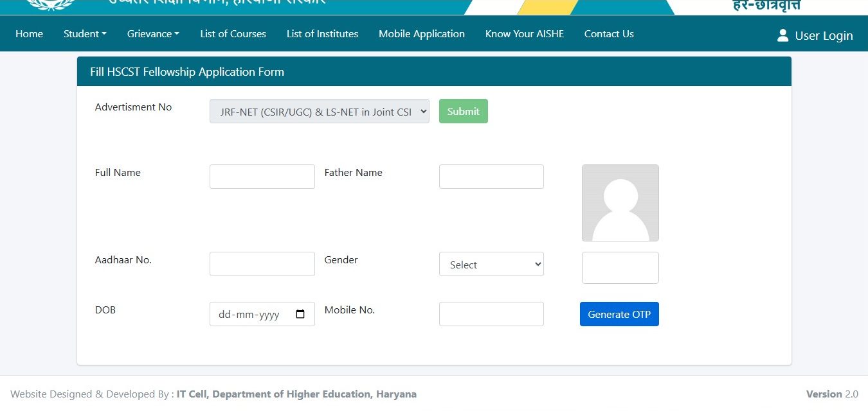Focus the Father Name text field
The height and width of the screenshot is (411, 868).
[491, 177]
